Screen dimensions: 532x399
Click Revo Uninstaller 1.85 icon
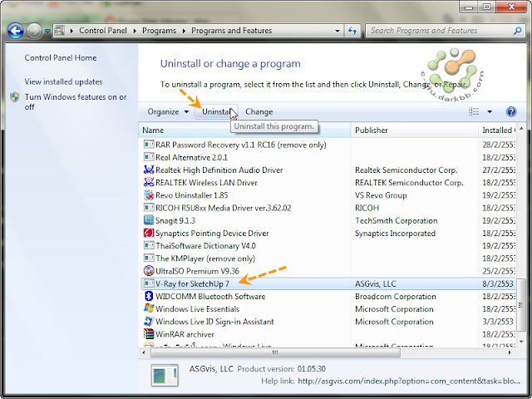pos(149,195)
